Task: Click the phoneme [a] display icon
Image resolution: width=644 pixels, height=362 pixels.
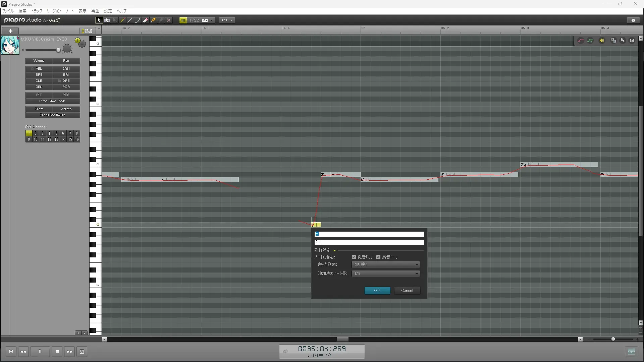Action: [632, 41]
